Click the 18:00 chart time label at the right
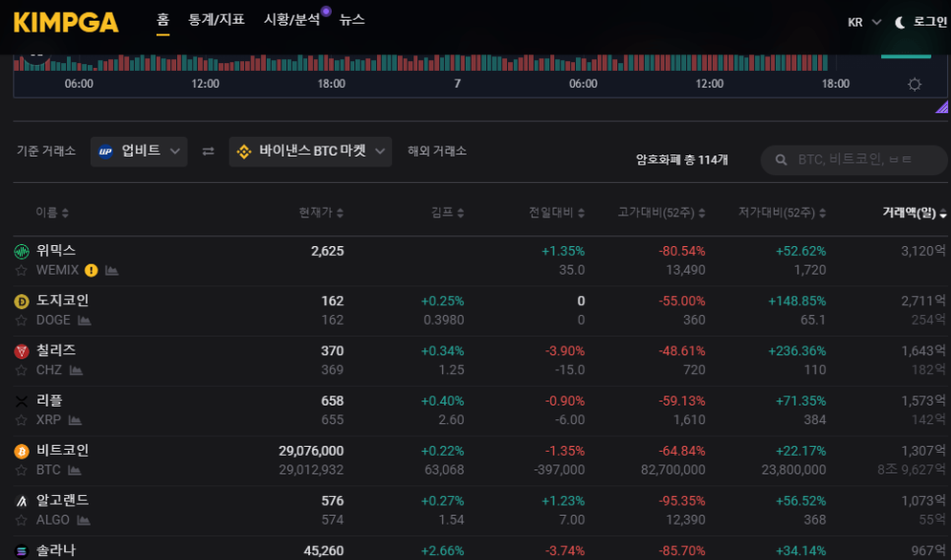 [835, 84]
